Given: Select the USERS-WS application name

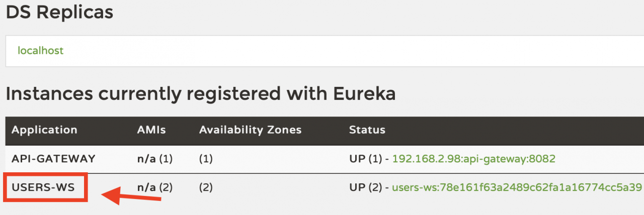Looking at the screenshot, I should click(x=43, y=188).
